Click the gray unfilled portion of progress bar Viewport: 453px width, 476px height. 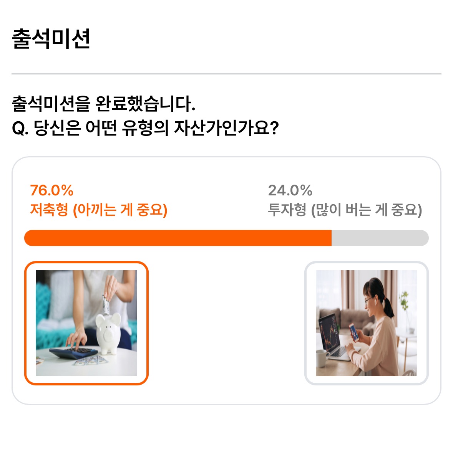[380, 238]
